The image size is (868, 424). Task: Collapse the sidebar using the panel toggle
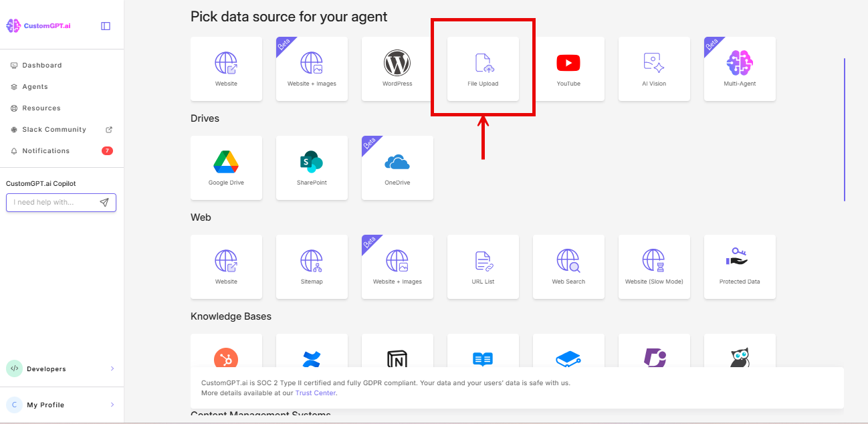pos(106,25)
